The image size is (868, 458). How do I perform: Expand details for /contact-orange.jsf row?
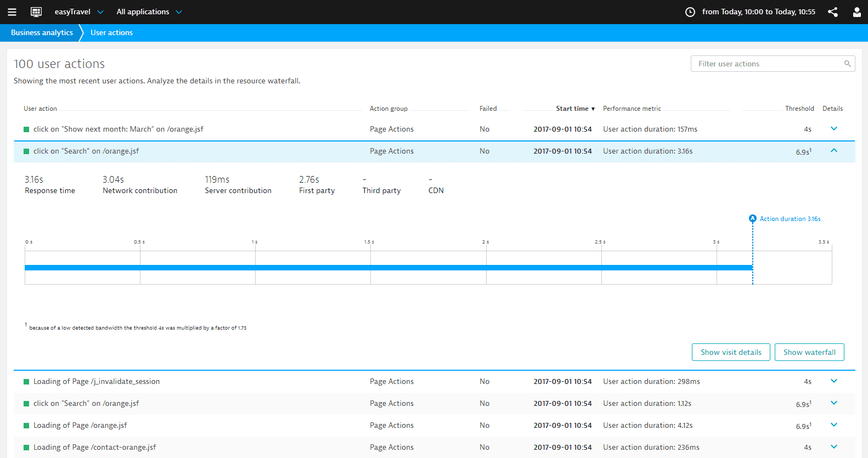pyautogui.click(x=834, y=447)
